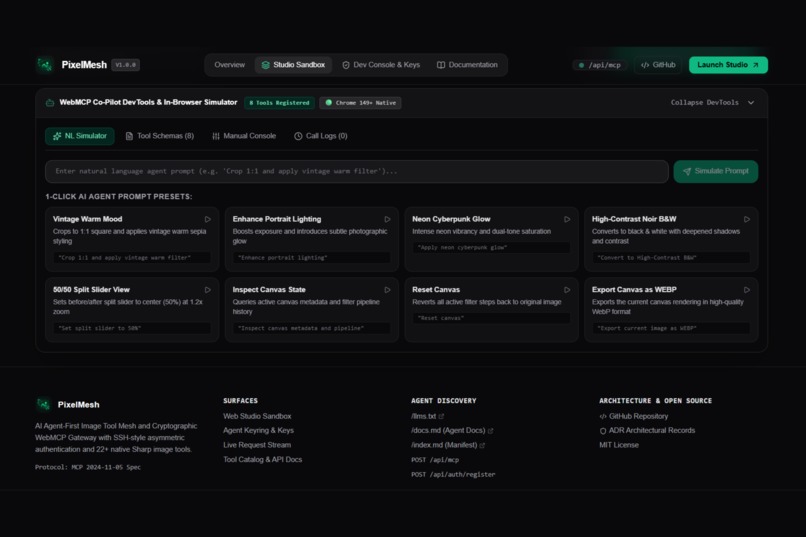The width and height of the screenshot is (806, 537).
Task: Click "Inspect canvas metadata and pipeline" text
Action: [301, 328]
